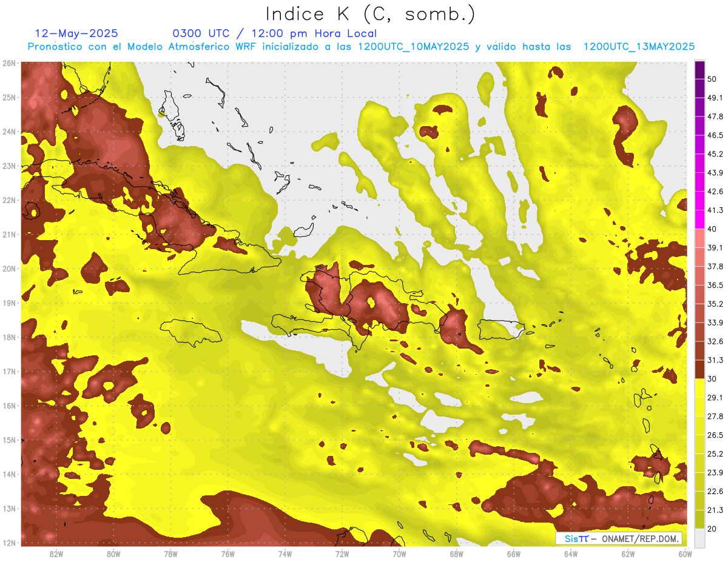Click the colorbar value "40"
Image resolution: width=728 pixels, height=562 pixels.
point(712,229)
